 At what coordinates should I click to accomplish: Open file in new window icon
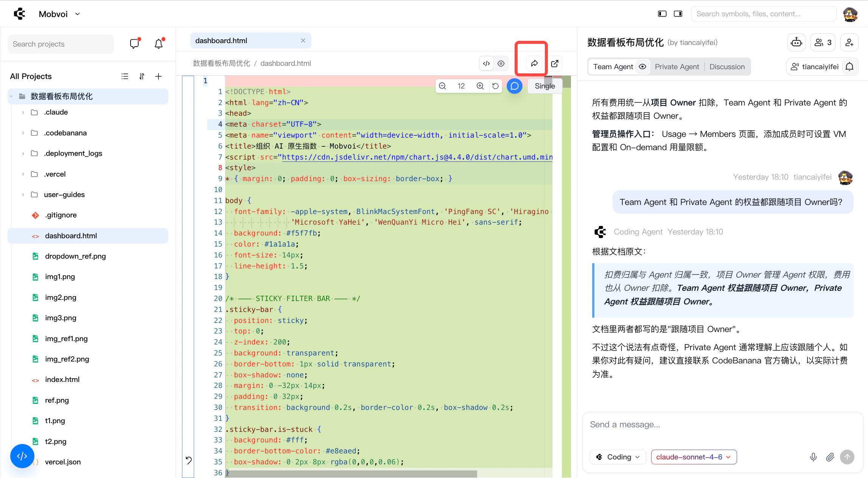(555, 64)
